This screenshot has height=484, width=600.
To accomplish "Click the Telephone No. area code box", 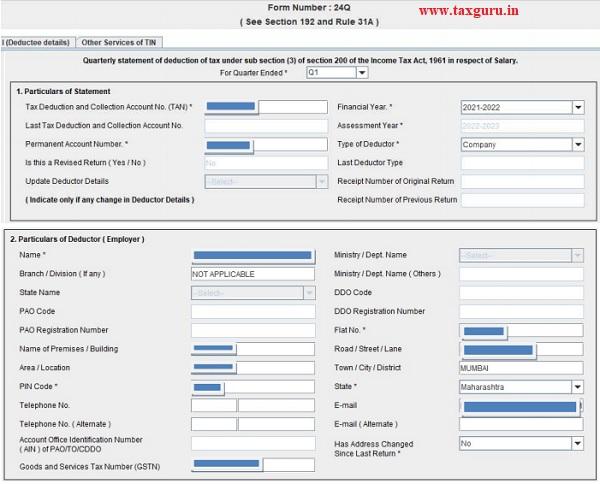I will (214, 405).
